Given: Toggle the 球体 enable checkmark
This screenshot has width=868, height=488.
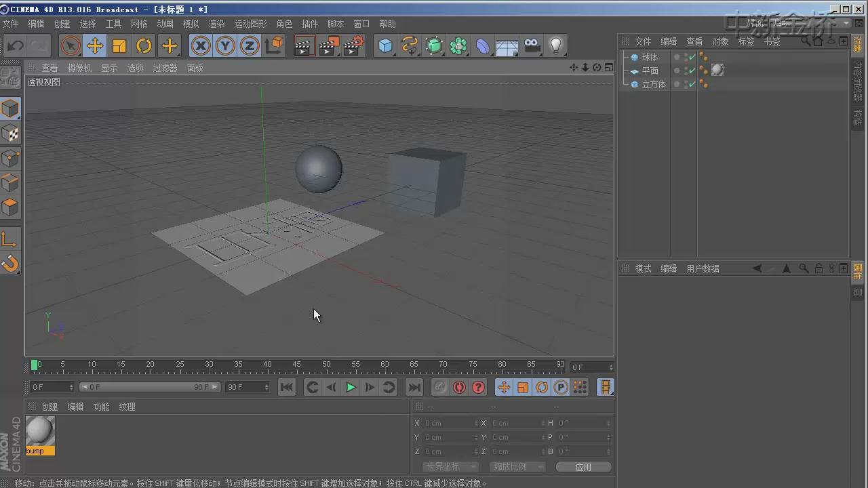Looking at the screenshot, I should pyautogui.click(x=692, y=57).
